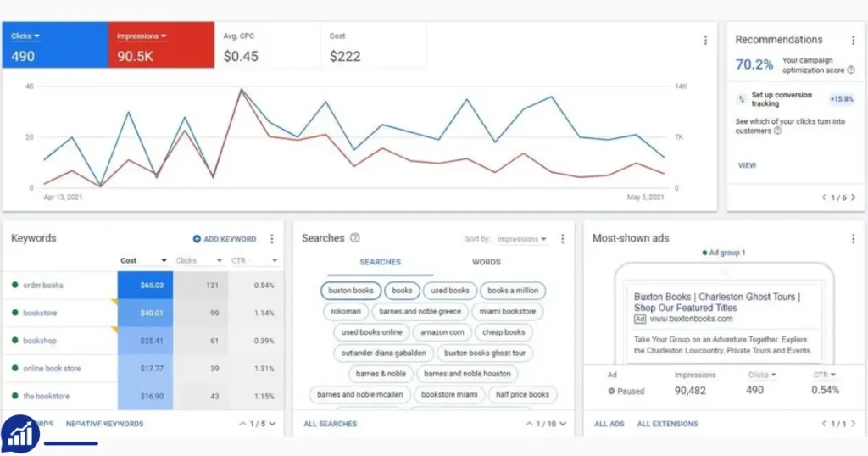Open Searches card three-dot menu

click(x=563, y=238)
